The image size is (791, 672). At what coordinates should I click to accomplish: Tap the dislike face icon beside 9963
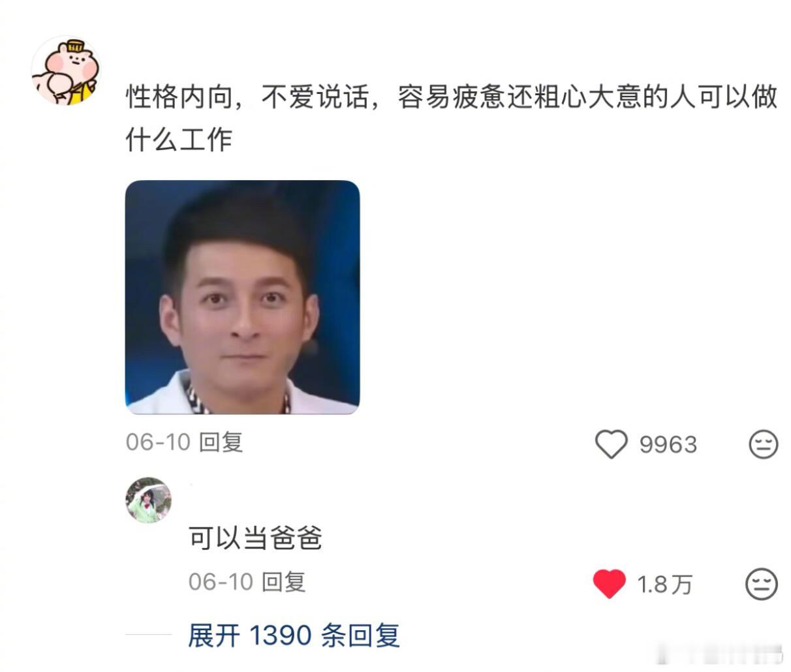tap(762, 444)
